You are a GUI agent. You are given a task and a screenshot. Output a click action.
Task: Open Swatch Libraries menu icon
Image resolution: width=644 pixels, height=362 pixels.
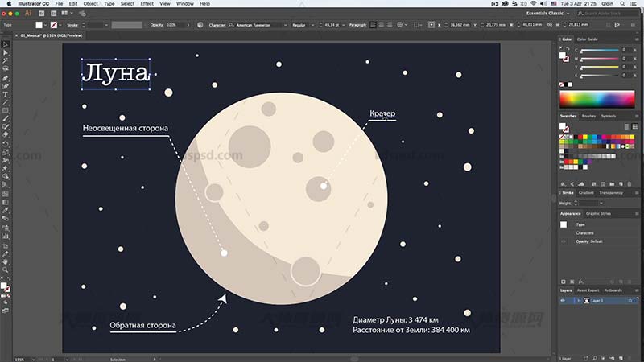[x=563, y=184]
